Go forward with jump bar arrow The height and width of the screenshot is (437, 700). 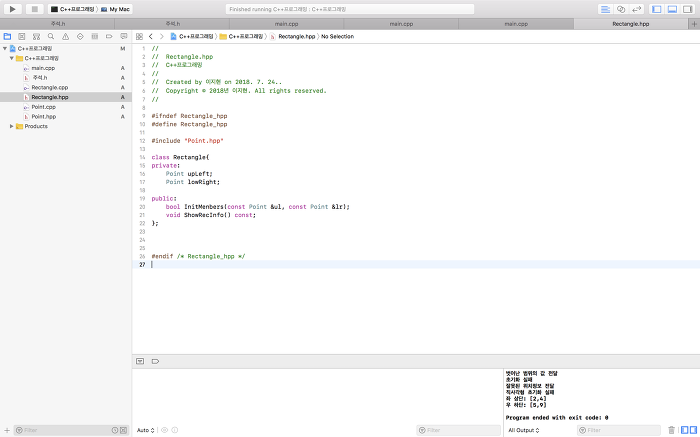(162, 37)
